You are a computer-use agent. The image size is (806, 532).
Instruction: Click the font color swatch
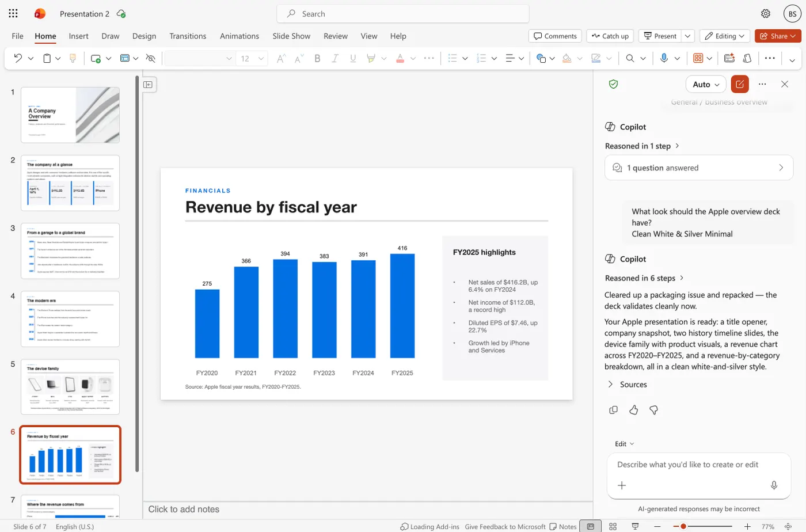coord(400,58)
